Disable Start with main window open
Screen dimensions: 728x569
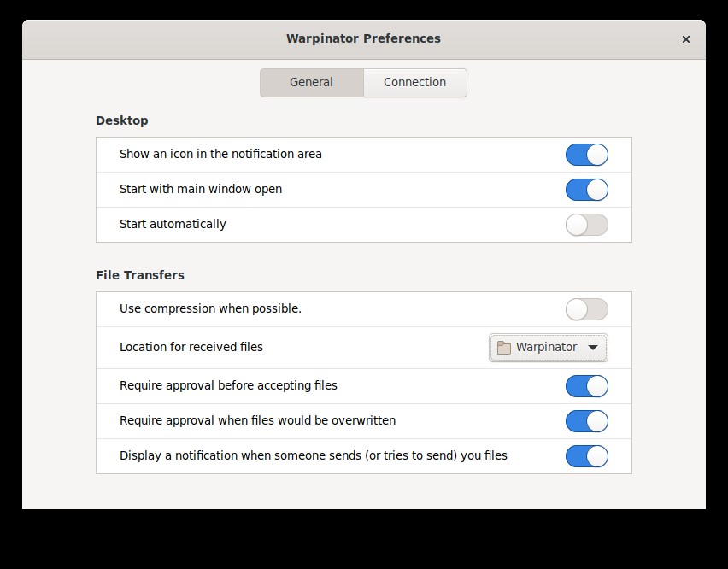(x=587, y=190)
